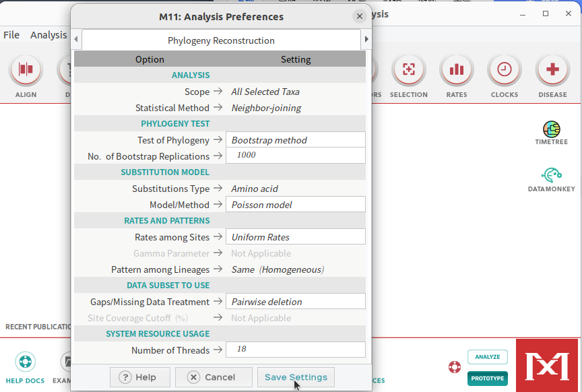Screen dimensions: 582x392
Task: Switch to Analyze mode
Action: pyautogui.click(x=487, y=357)
